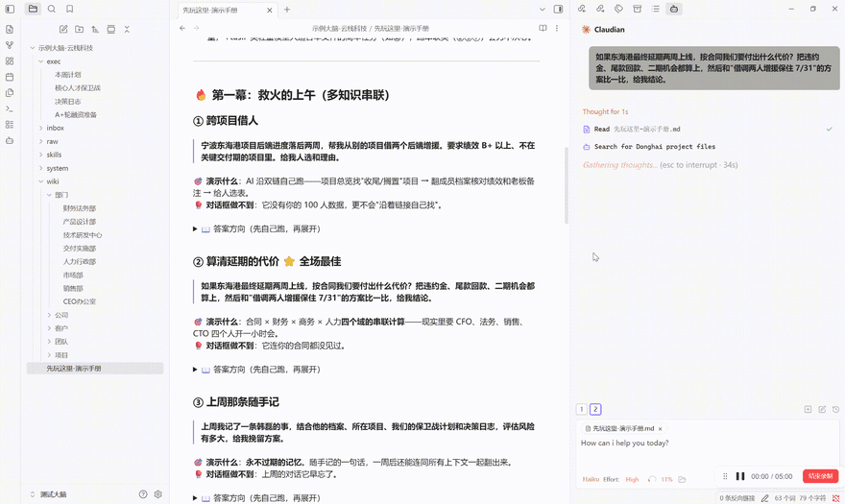The height and width of the screenshot is (504, 845).
Task: Open the search pane
Action: 51,10
